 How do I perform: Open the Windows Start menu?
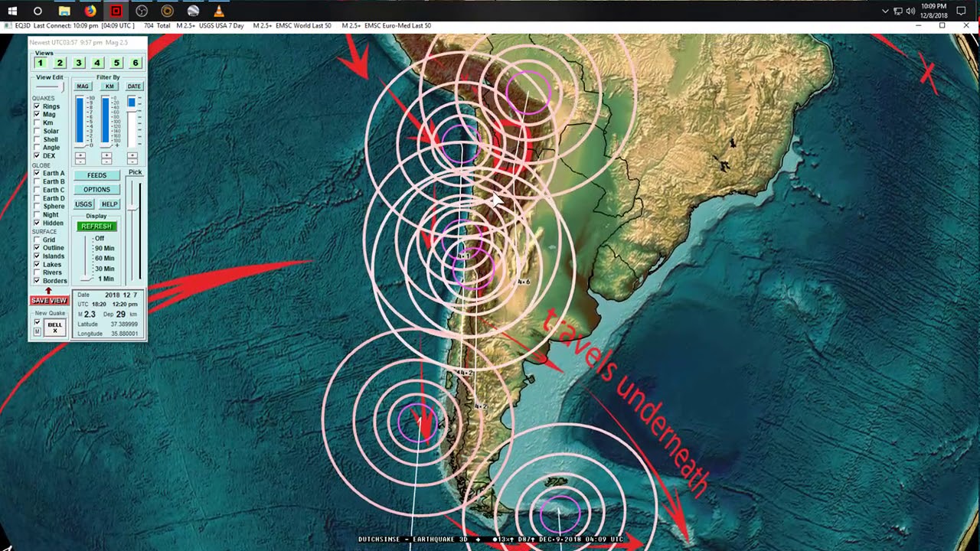tap(12, 11)
